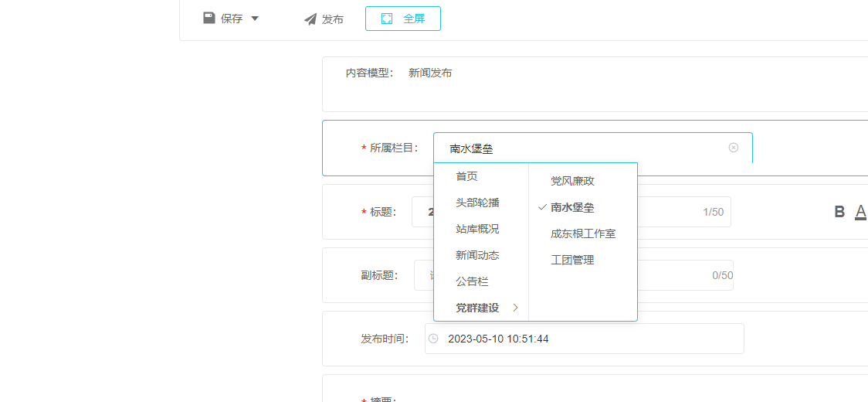Open the title font color picker

click(x=860, y=212)
